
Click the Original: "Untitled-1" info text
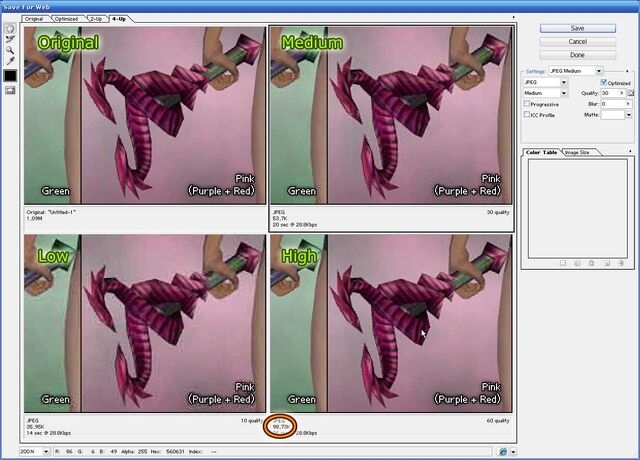click(51, 212)
